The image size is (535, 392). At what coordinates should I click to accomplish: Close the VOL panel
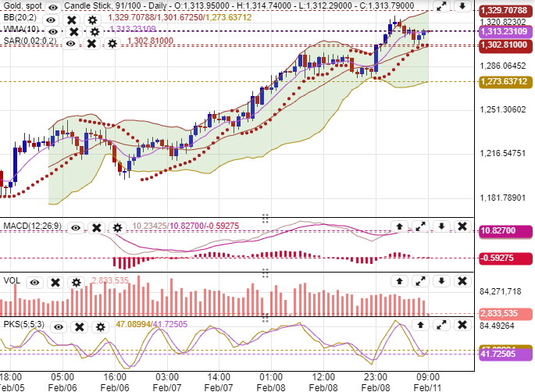[462, 280]
